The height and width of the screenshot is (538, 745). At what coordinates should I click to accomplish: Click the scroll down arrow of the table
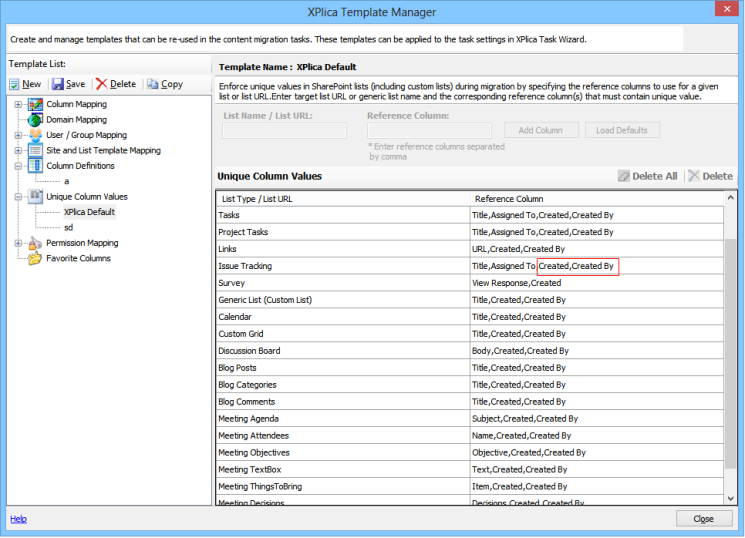730,499
